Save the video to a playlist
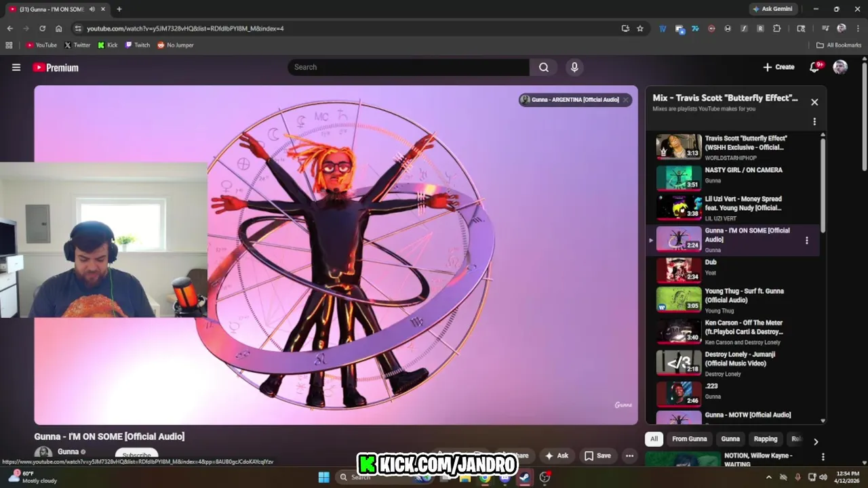The height and width of the screenshot is (488, 868). coord(597,456)
